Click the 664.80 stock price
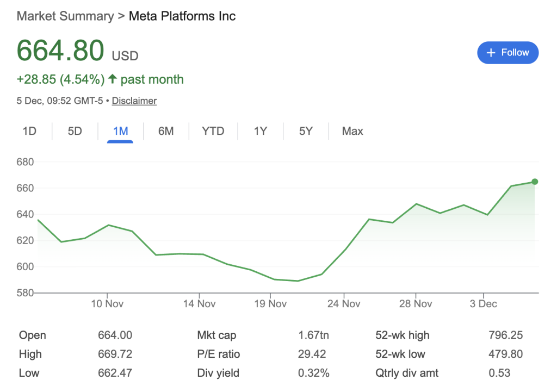Image resolution: width=557 pixels, height=392 pixels. [60, 51]
